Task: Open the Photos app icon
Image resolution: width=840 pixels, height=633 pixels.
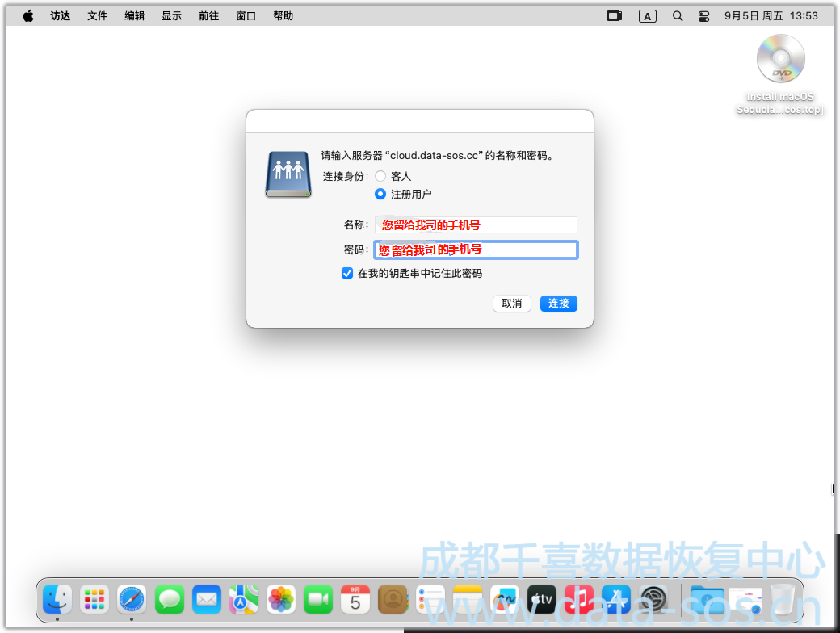Action: coord(281,599)
